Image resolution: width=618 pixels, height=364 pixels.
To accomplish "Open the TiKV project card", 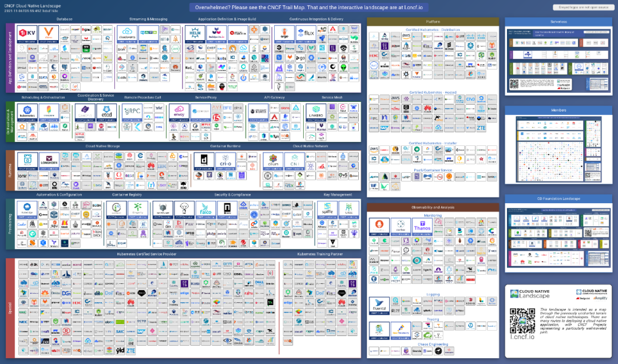I will point(27,34).
